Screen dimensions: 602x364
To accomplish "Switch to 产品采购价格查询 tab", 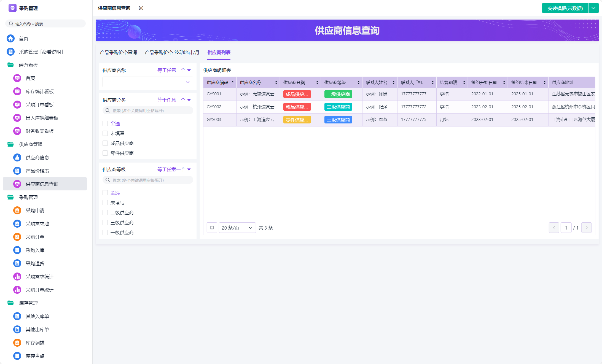I will [118, 52].
